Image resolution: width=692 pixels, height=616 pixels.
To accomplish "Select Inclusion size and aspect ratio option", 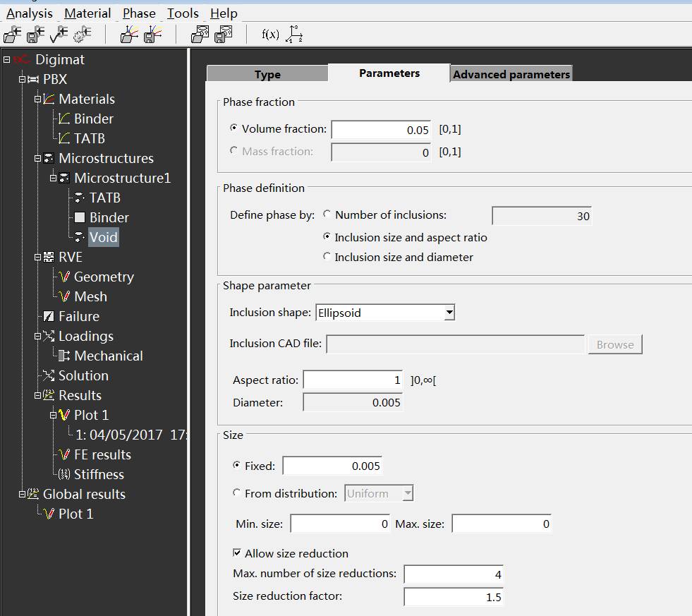I will point(327,236).
